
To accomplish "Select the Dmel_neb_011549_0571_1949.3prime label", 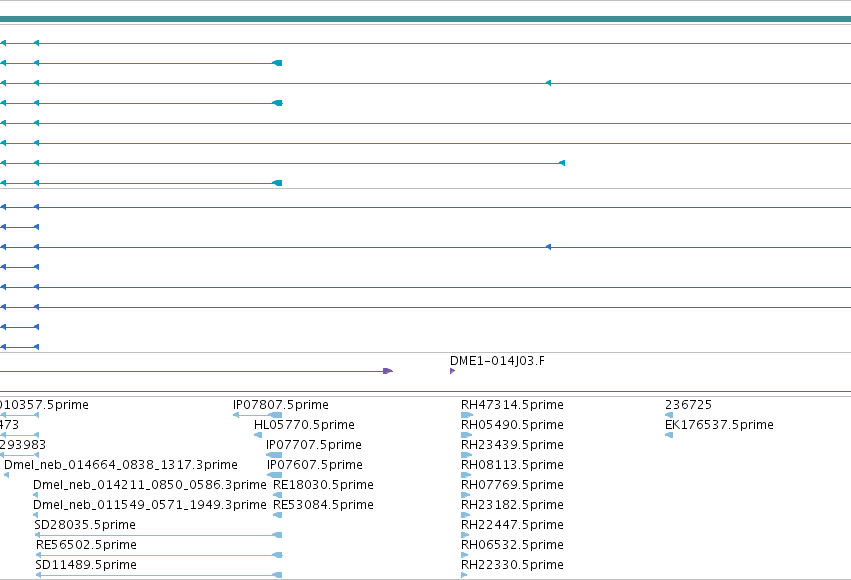I will coord(150,505).
